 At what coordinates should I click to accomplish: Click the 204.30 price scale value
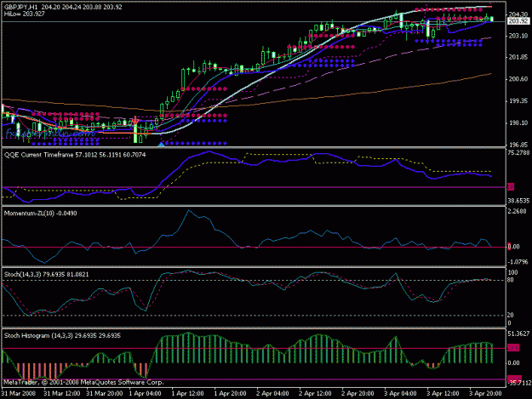coord(518,14)
